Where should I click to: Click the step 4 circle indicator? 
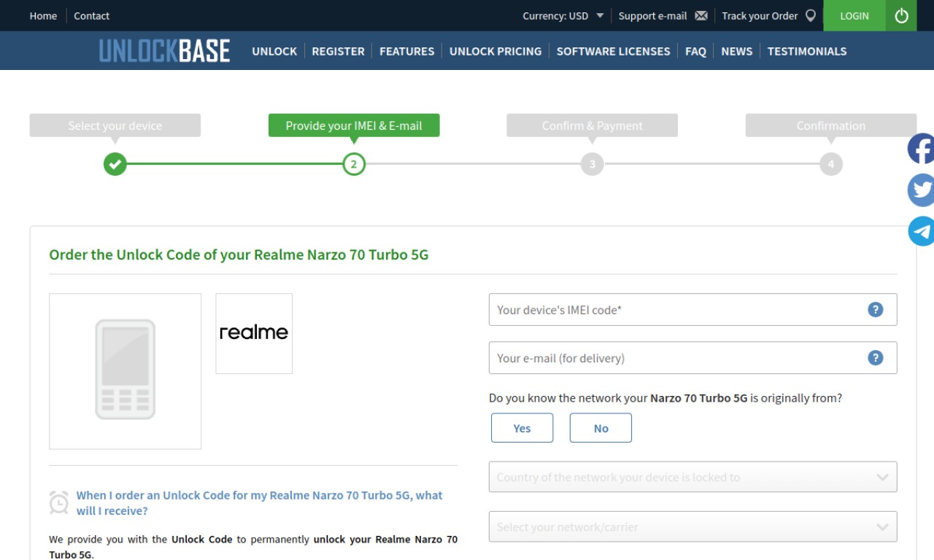pyautogui.click(x=831, y=164)
